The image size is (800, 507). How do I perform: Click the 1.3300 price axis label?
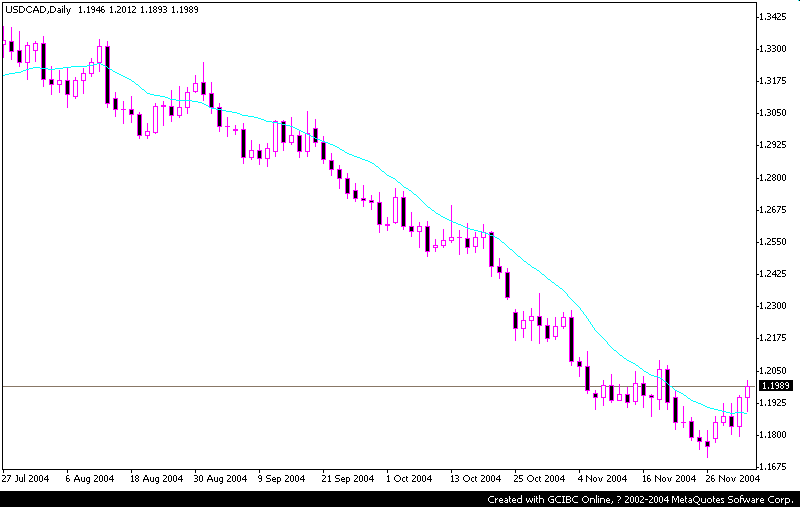[x=772, y=49]
